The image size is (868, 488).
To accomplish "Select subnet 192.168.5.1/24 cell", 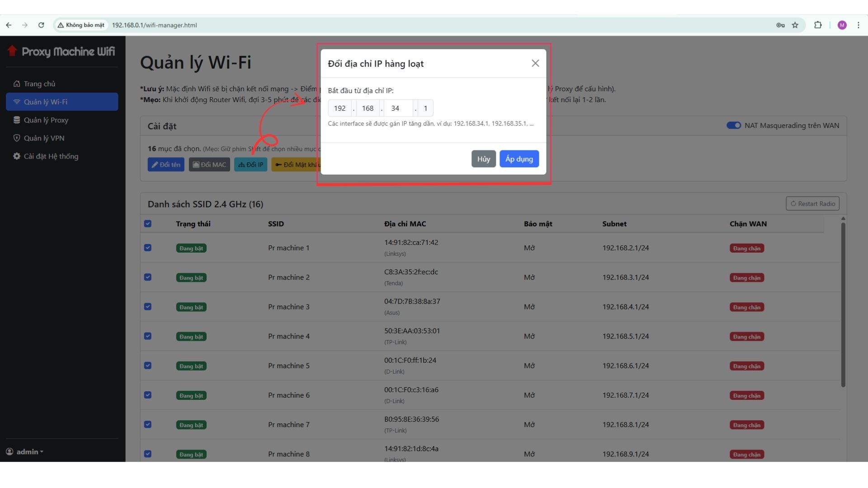I will click(626, 336).
